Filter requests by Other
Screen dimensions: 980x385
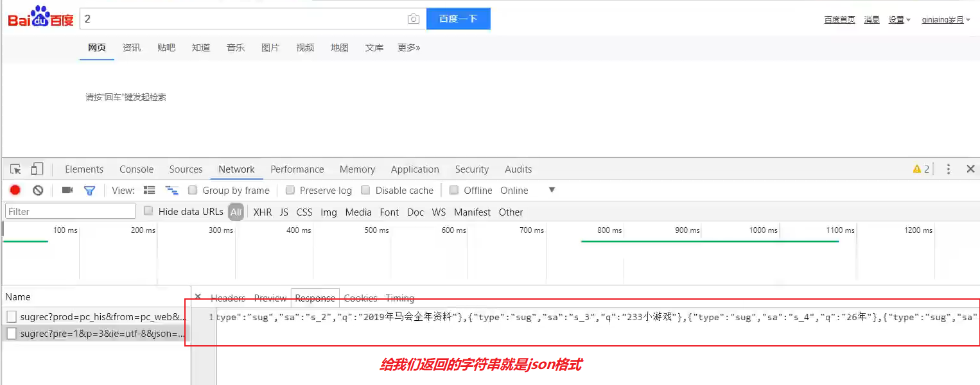(x=511, y=212)
